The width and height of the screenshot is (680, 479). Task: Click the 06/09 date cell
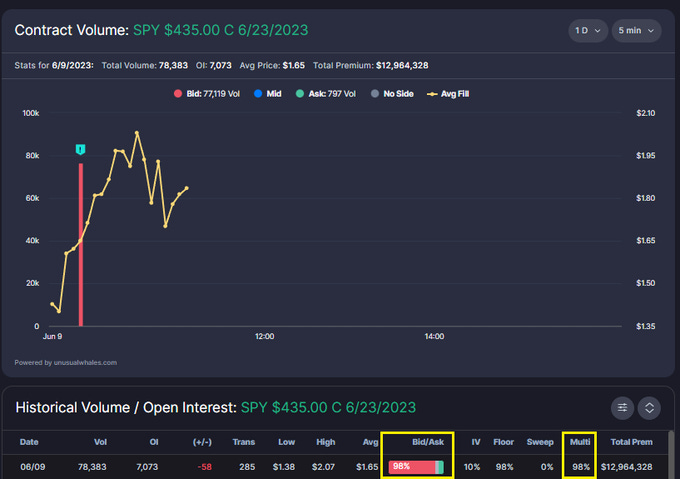click(33, 467)
